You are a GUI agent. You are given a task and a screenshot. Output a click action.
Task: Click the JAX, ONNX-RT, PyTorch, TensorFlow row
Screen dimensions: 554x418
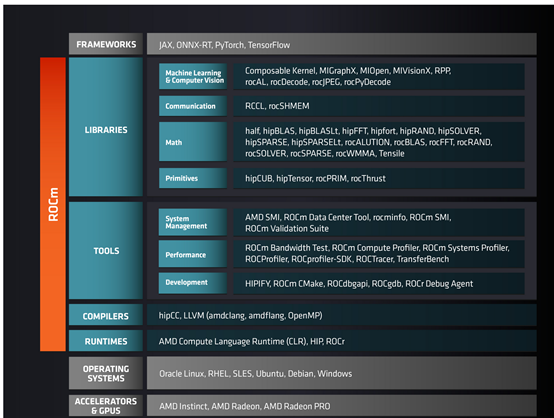[342, 44]
